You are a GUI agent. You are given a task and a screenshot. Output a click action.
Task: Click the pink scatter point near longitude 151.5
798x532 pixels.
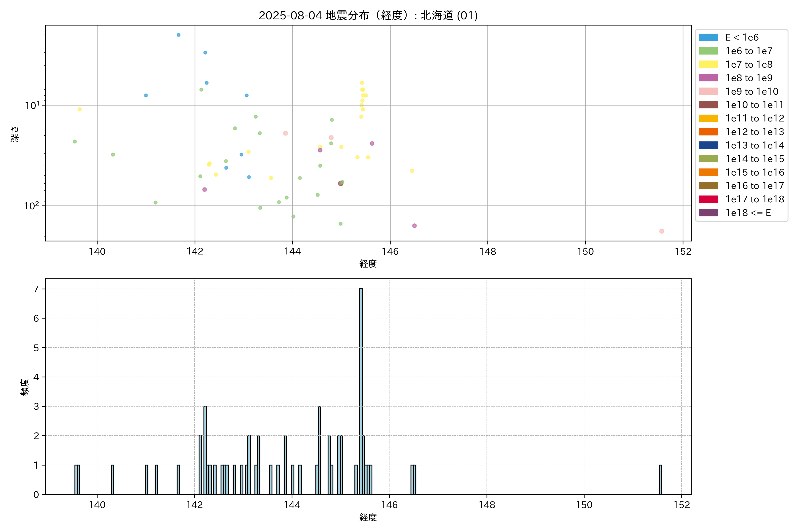point(661,231)
